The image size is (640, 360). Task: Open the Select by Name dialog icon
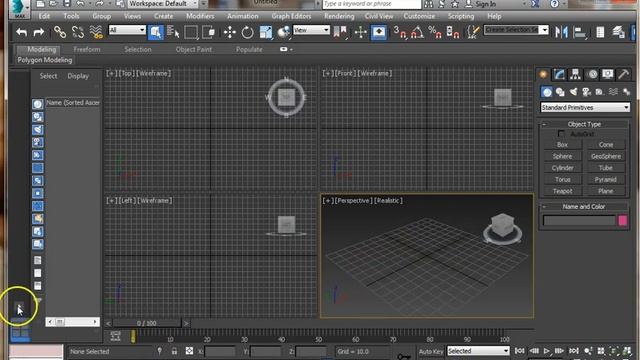pyautogui.click(x=173, y=32)
